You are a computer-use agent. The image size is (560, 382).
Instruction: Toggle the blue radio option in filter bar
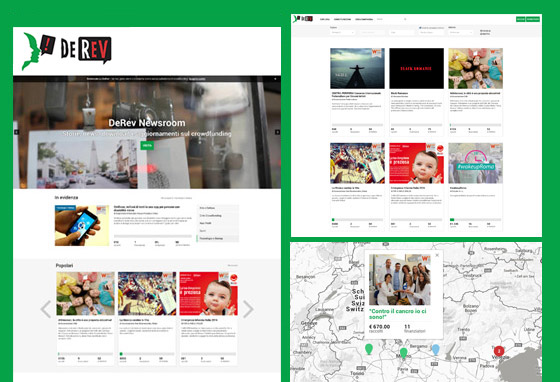tap(420, 27)
